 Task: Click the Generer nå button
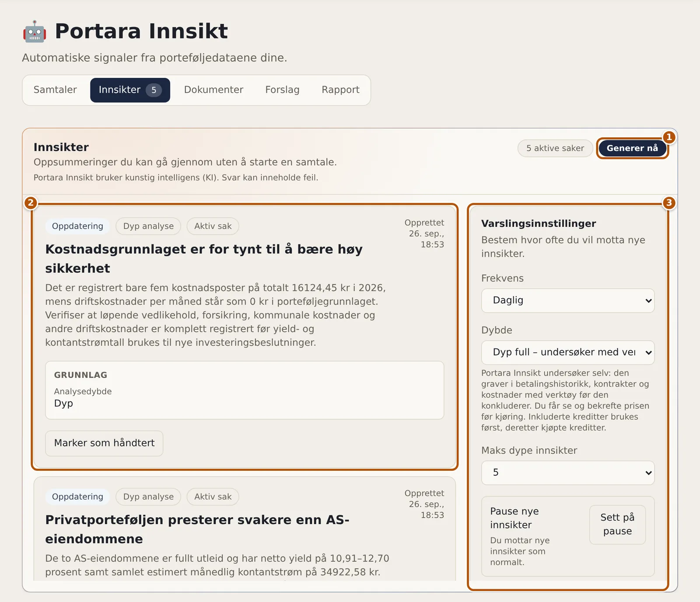(632, 148)
